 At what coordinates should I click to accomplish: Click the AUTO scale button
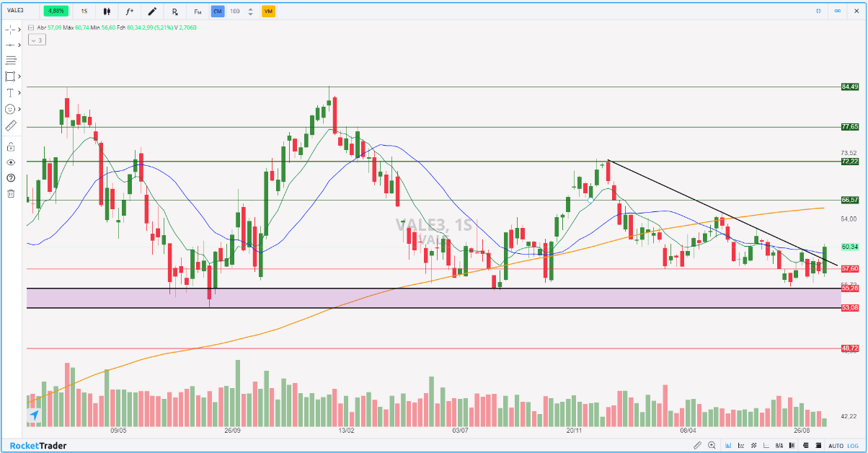coord(836,446)
